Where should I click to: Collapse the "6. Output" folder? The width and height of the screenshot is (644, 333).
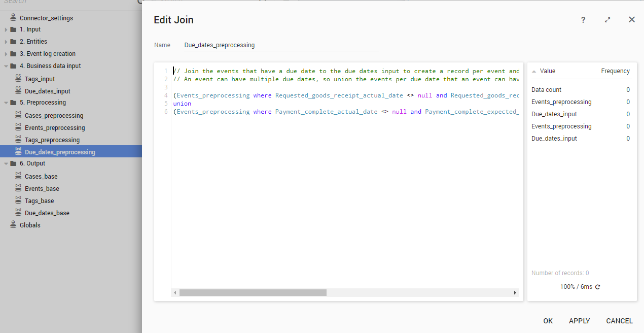pos(6,163)
